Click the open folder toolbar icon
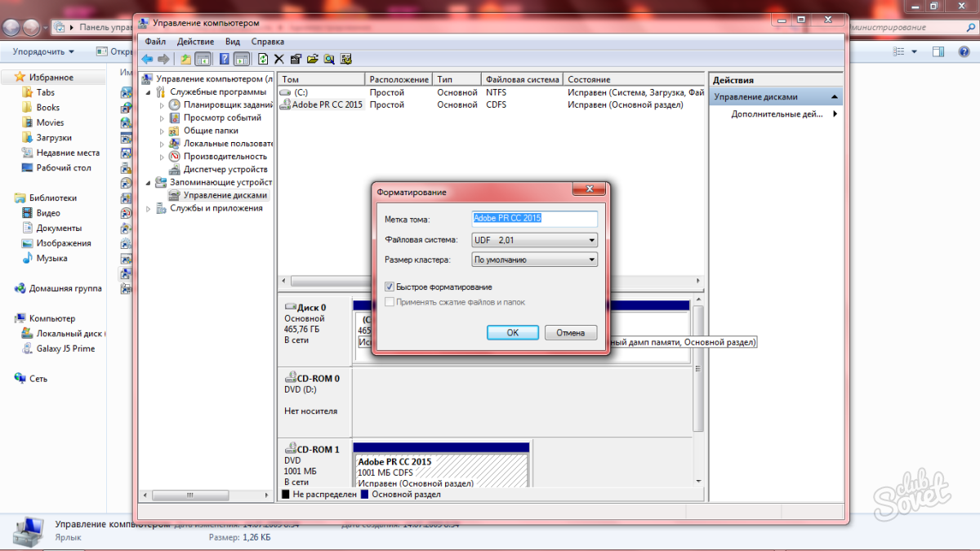980x551 pixels. click(x=312, y=59)
